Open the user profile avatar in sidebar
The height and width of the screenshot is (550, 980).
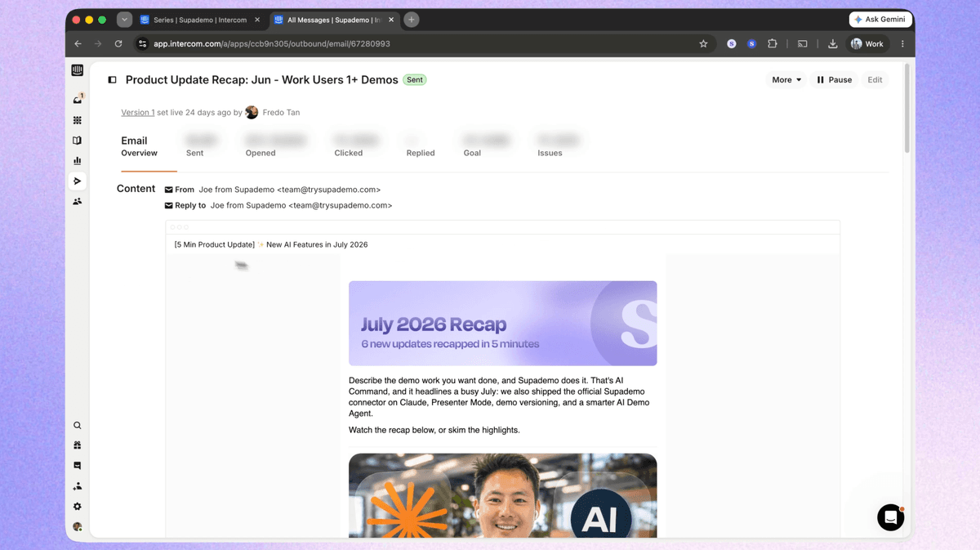tap(78, 527)
